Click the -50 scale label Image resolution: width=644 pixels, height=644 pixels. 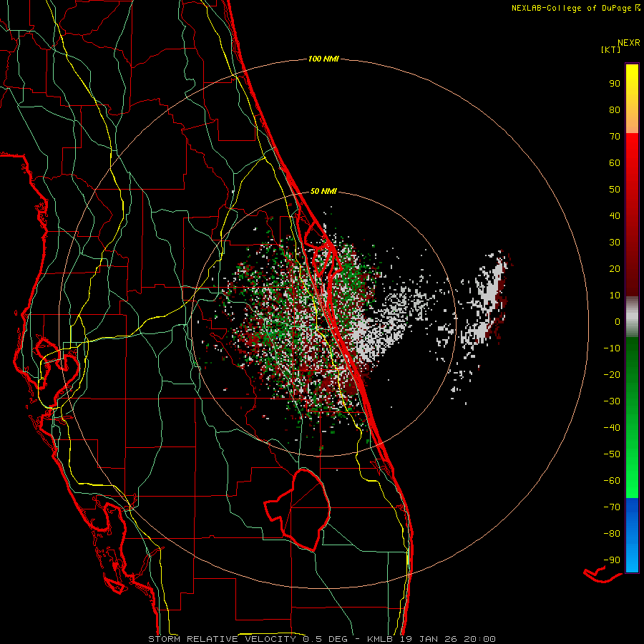(x=612, y=454)
